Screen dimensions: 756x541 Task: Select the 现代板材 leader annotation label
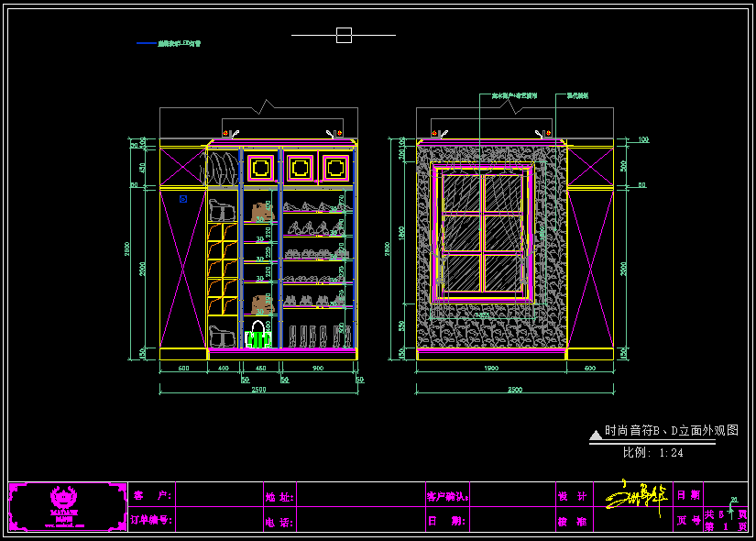(577, 95)
